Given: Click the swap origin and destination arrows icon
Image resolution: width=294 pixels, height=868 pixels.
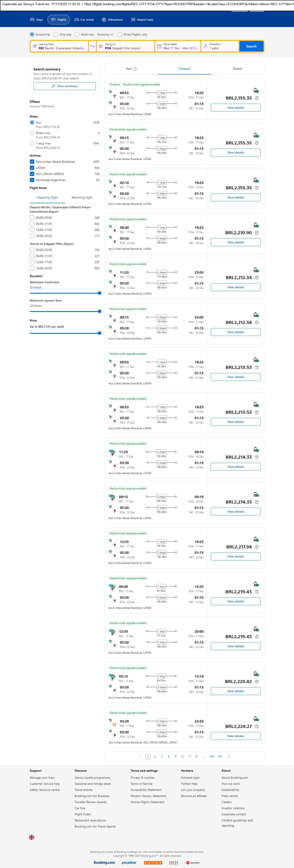Looking at the screenshot, I should tap(92, 46).
